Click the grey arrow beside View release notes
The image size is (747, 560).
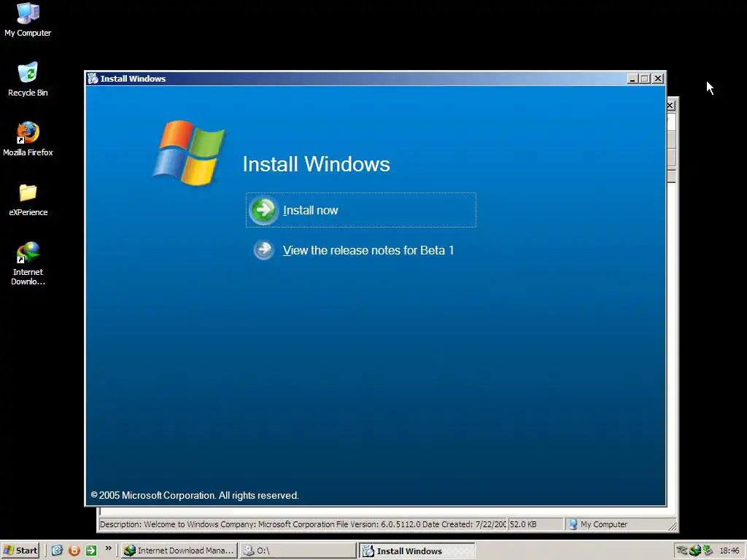pos(263,250)
